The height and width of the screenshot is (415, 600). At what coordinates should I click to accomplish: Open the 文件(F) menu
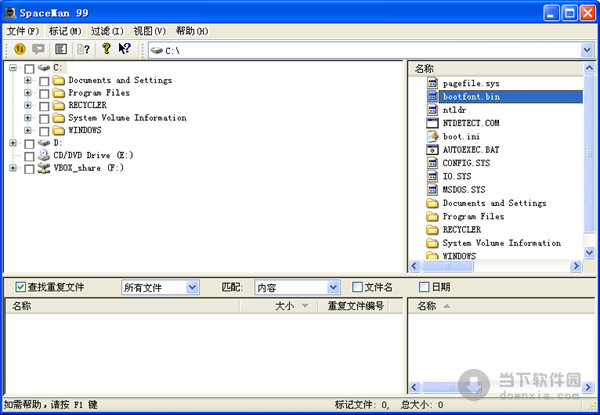tap(23, 31)
